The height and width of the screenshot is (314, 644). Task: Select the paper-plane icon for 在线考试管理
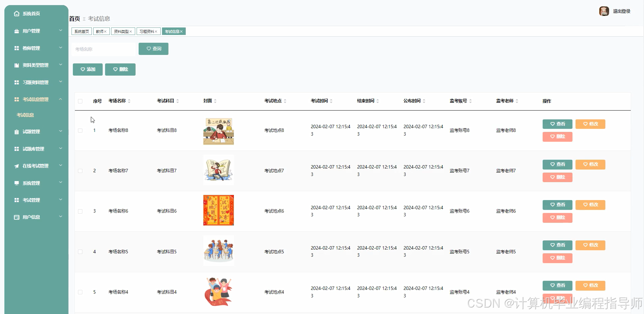click(x=16, y=166)
